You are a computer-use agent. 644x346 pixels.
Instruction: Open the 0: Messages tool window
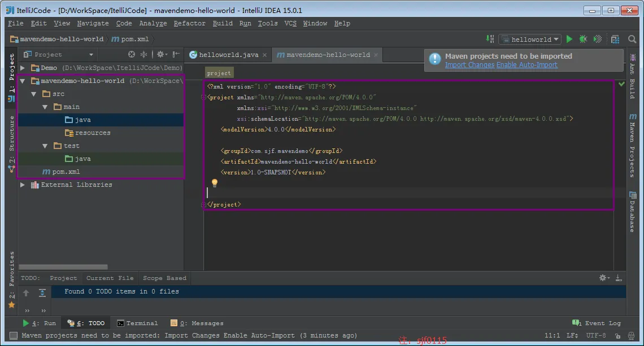pos(197,323)
